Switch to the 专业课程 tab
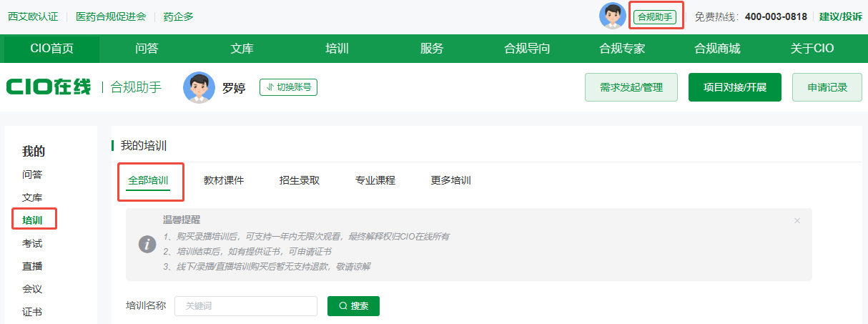 (375, 181)
